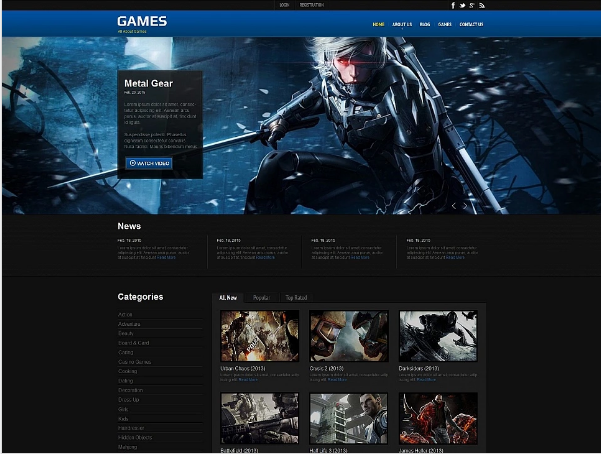This screenshot has width=601, height=454.
Task: Open the Darksiders game thumbnail
Action: pos(438,336)
